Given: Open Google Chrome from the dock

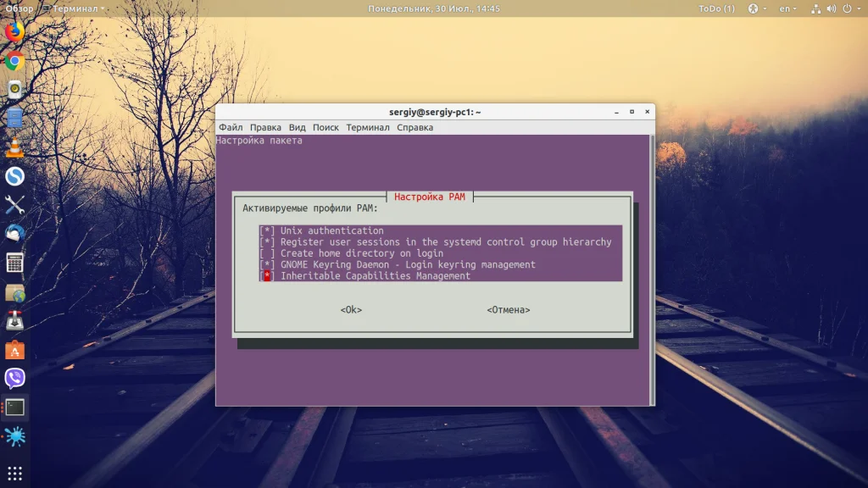Looking at the screenshot, I should pos(15,61).
